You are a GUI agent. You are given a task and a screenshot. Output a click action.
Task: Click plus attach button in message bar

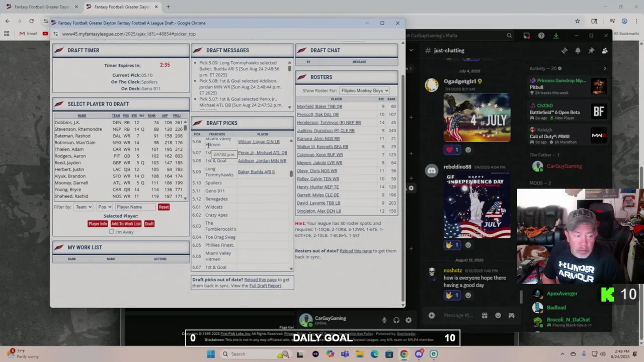(x=432, y=315)
